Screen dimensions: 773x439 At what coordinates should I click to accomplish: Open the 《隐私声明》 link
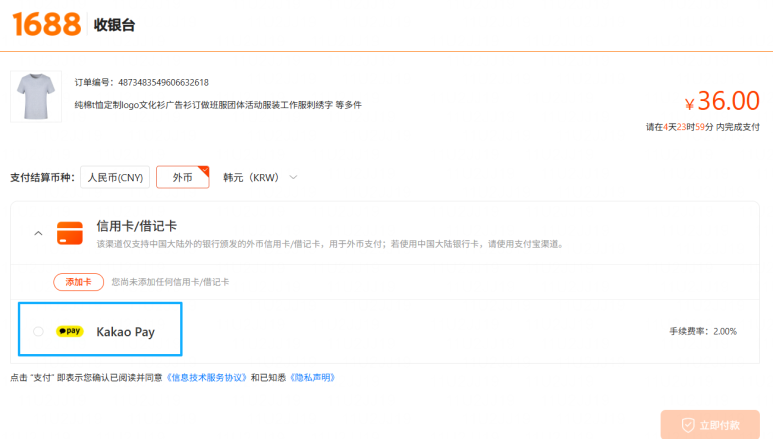click(313, 378)
